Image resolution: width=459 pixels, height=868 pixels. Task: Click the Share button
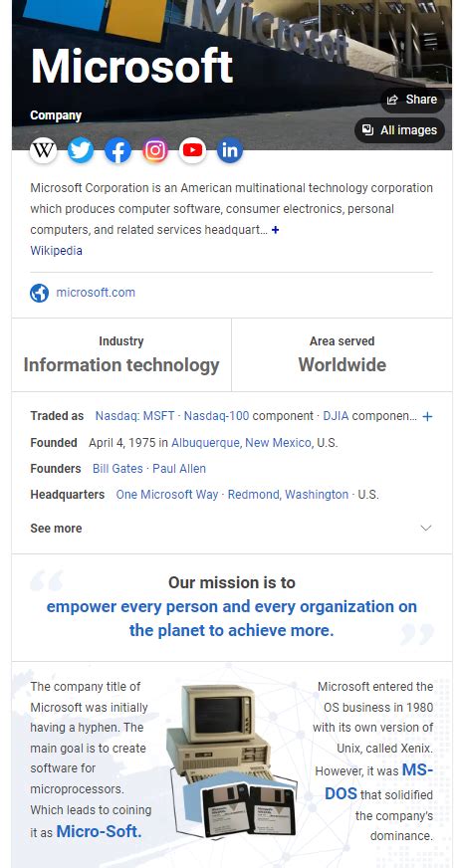(x=412, y=100)
